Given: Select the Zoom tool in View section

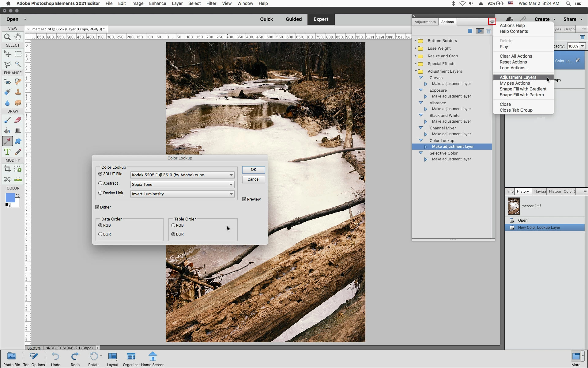Looking at the screenshot, I should click(7, 37).
